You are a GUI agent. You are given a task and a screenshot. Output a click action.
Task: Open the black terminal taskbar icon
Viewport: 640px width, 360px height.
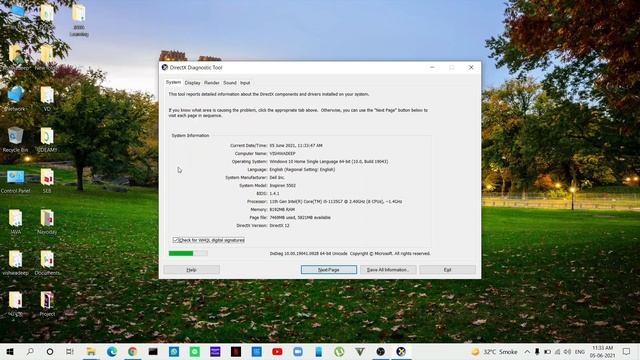(153, 352)
